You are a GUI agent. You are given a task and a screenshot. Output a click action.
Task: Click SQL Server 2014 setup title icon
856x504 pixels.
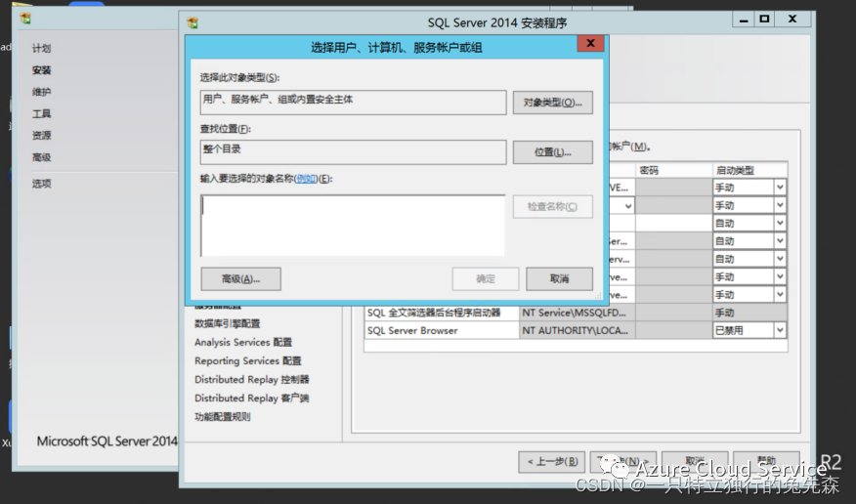pyautogui.click(x=193, y=22)
